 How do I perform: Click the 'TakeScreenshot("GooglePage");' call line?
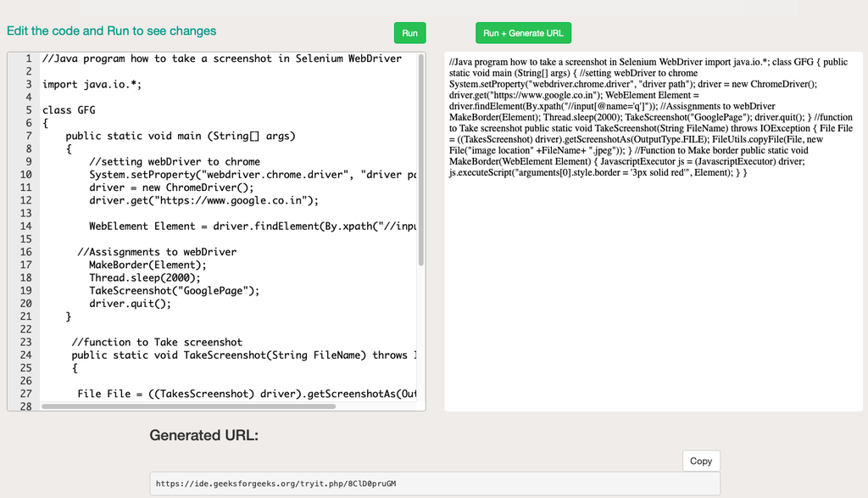(174, 290)
